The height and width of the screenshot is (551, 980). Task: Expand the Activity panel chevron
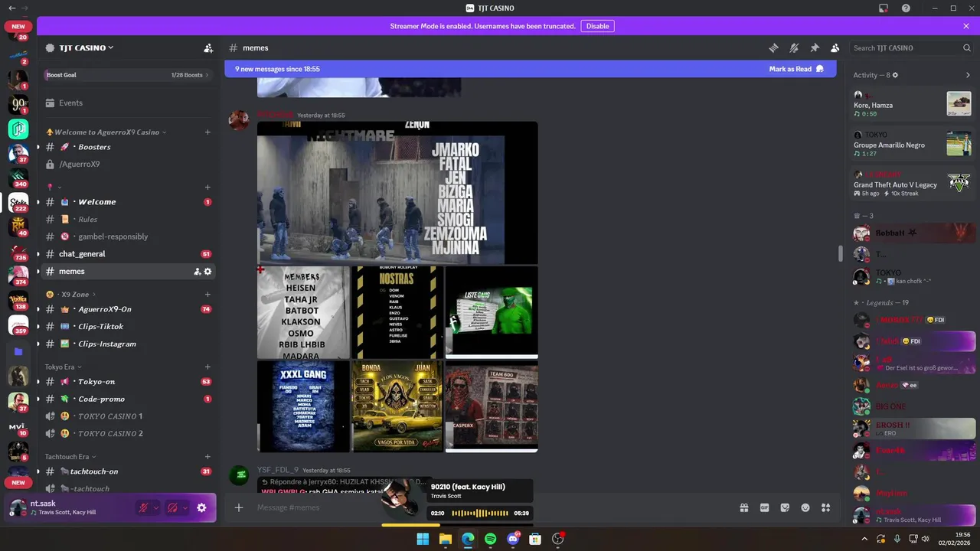pos(968,75)
